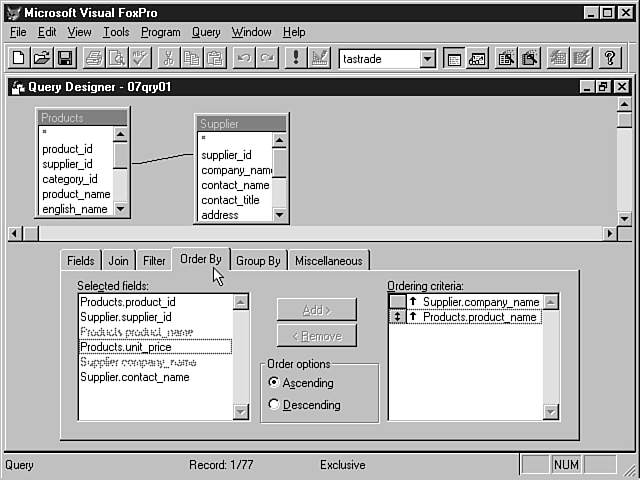This screenshot has height=480, width=640.
Task: Click the Remove button
Action: click(x=316, y=336)
